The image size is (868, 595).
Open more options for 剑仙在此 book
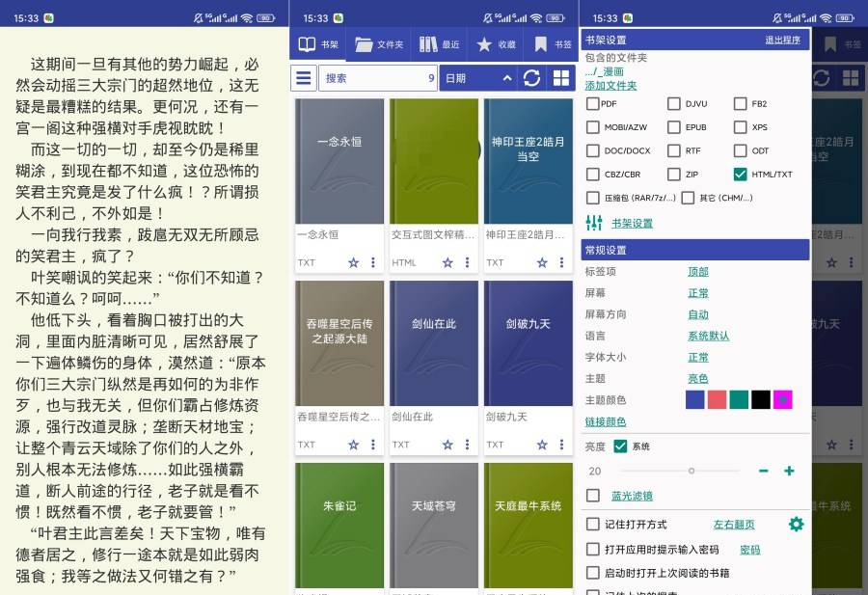(x=468, y=445)
